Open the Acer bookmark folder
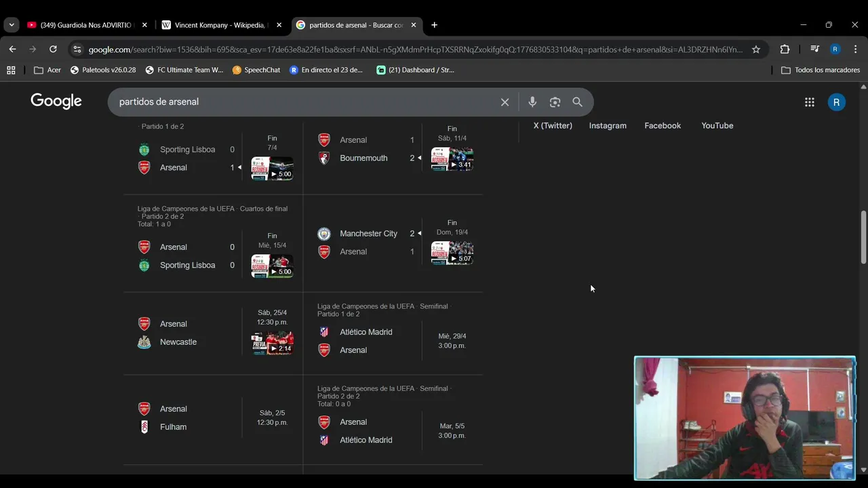 pyautogui.click(x=47, y=70)
